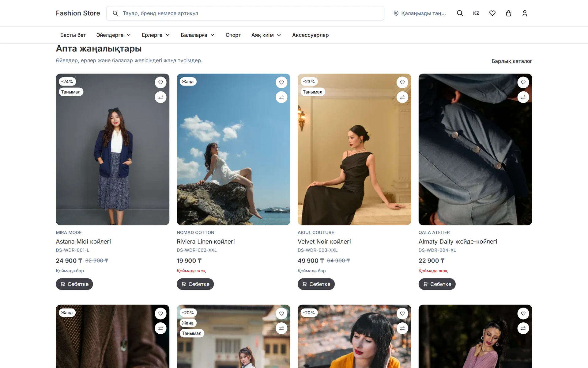Click the Fashion Store logo
588x368 pixels.
(x=78, y=13)
